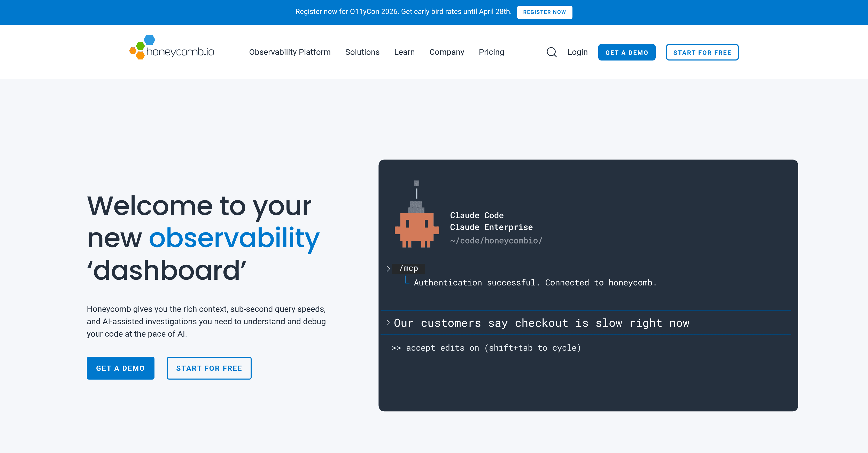Select the /mcp command in the terminal
The height and width of the screenshot is (453, 868).
click(408, 268)
